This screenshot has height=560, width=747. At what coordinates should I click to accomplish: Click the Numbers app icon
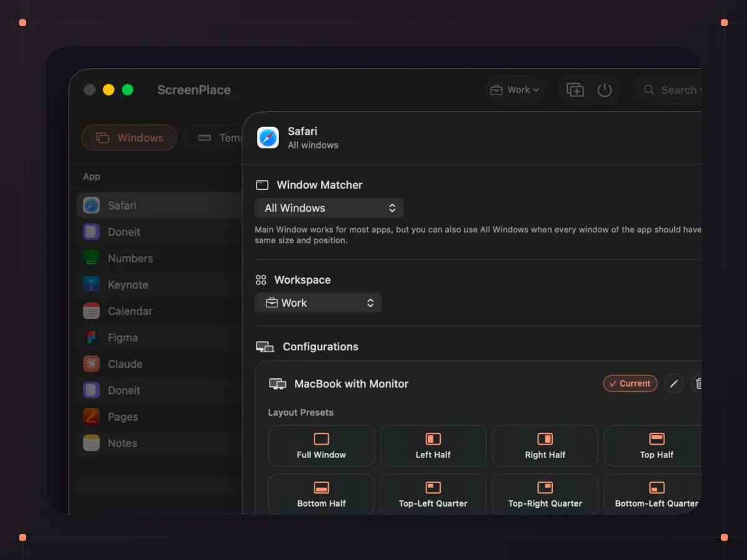coord(92,258)
